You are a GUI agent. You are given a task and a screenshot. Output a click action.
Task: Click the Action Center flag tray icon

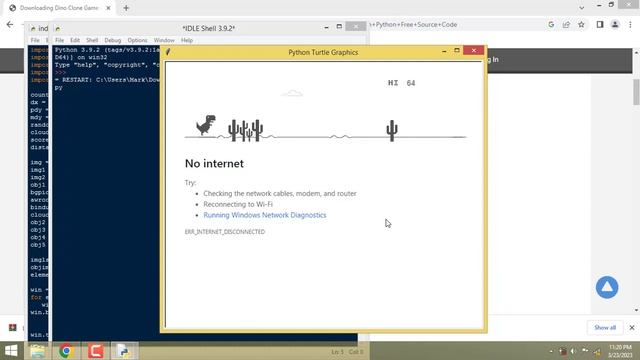pos(585,351)
